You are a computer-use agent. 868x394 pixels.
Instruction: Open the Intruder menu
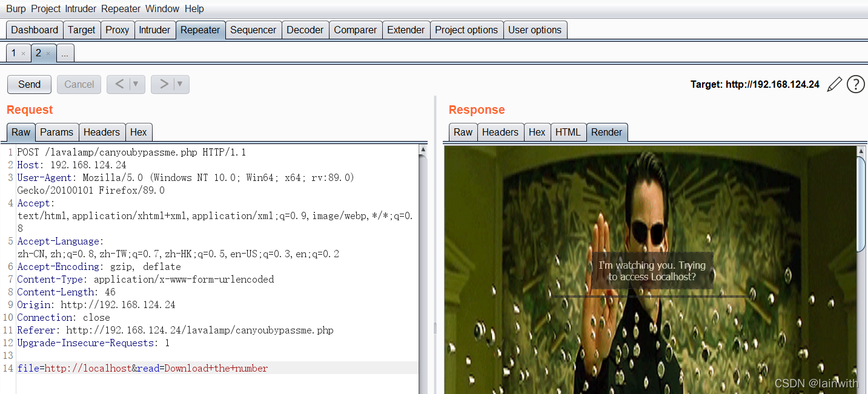[x=82, y=8]
